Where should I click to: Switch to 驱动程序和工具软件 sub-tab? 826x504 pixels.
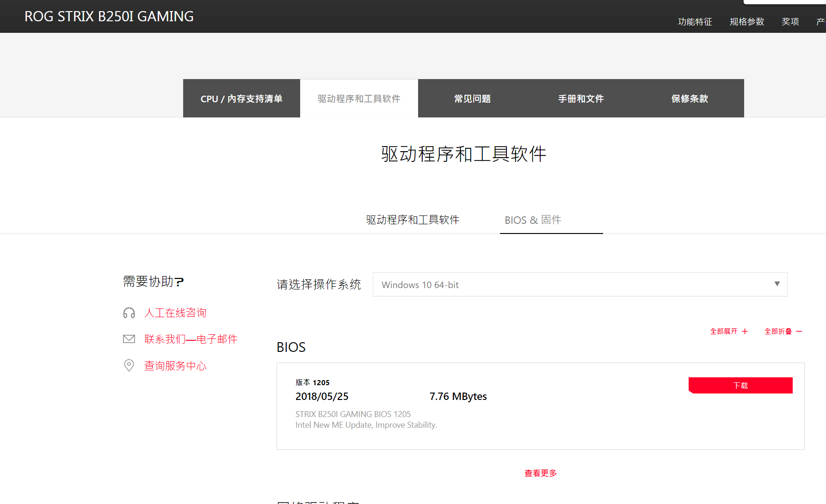coord(413,220)
